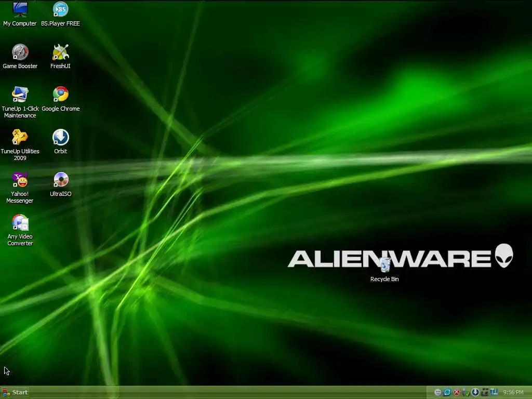Select the Yahoo! Messenger desktop icon
This screenshot has height=399, width=532.
click(x=20, y=188)
